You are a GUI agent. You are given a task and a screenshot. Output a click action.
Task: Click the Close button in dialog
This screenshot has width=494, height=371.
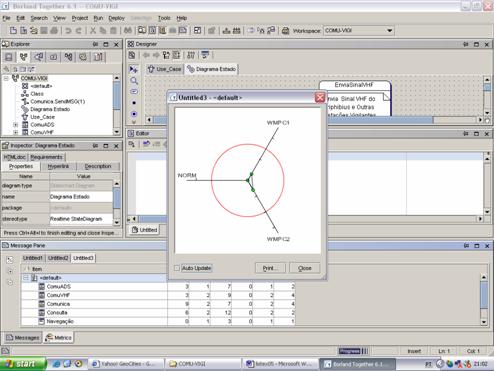click(305, 268)
